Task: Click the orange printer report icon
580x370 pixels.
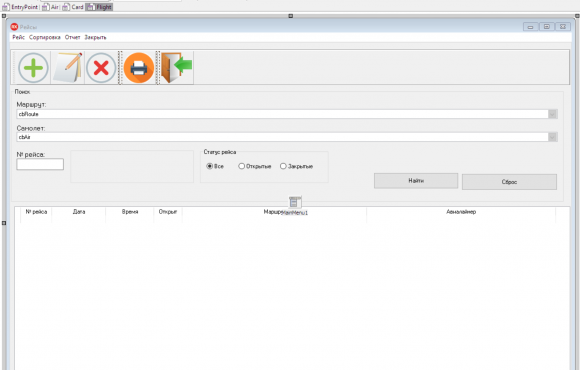Action: coord(139,68)
